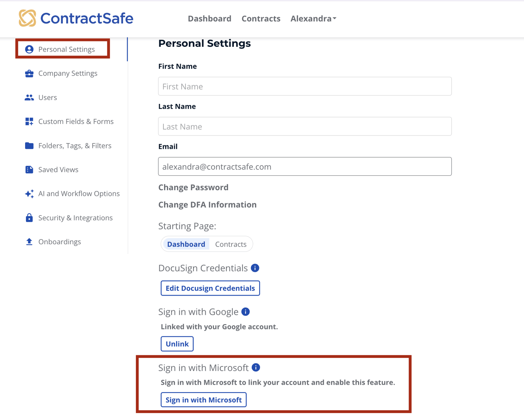Viewport: 524px width, 420px height.
Task: Set Starting Page to Contracts
Action: pos(231,244)
